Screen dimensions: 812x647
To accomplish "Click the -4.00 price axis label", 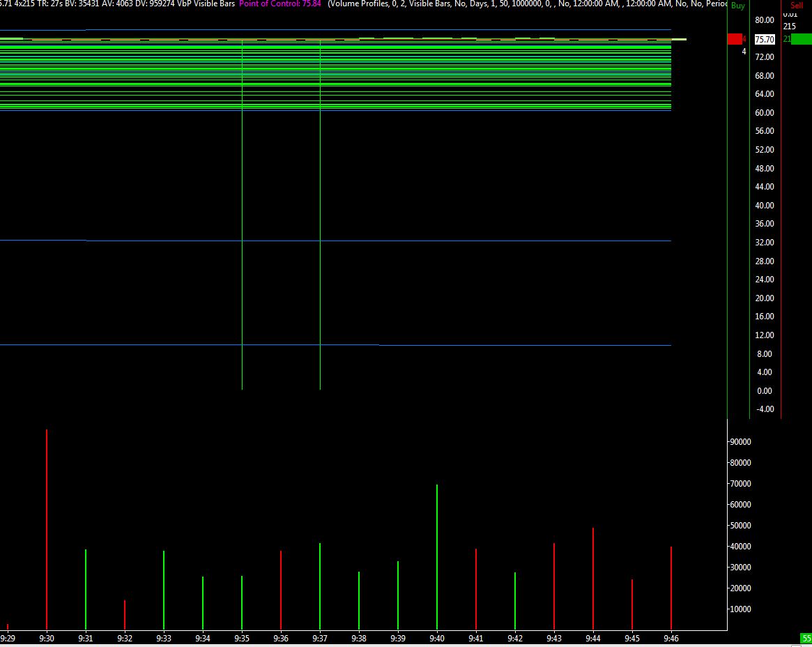I will (x=765, y=409).
